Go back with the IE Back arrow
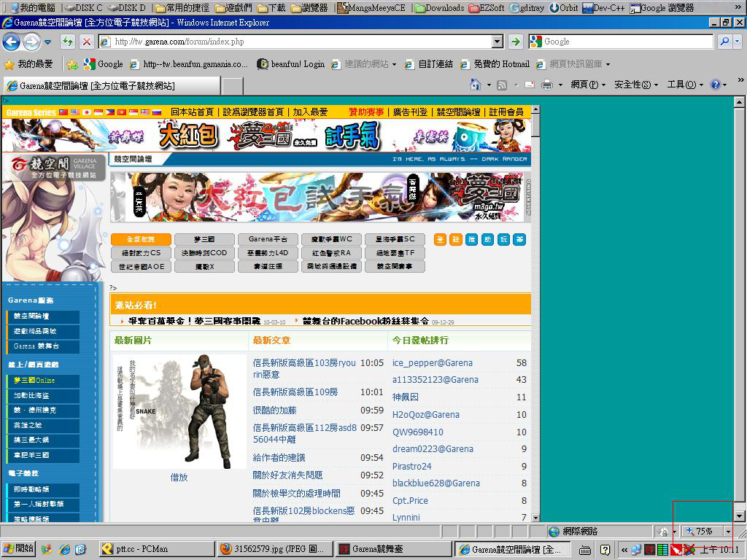This screenshot has width=747, height=560. 12,42
